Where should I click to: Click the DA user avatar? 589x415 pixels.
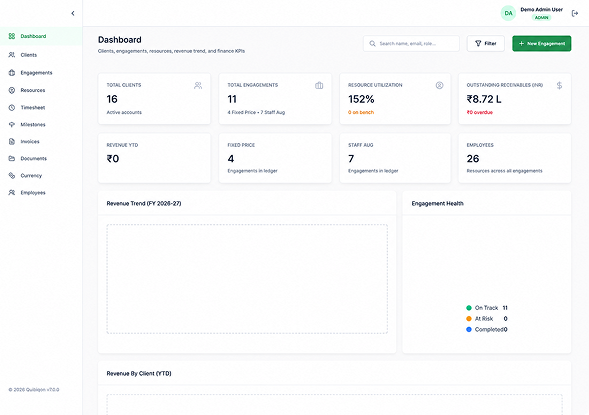click(508, 13)
